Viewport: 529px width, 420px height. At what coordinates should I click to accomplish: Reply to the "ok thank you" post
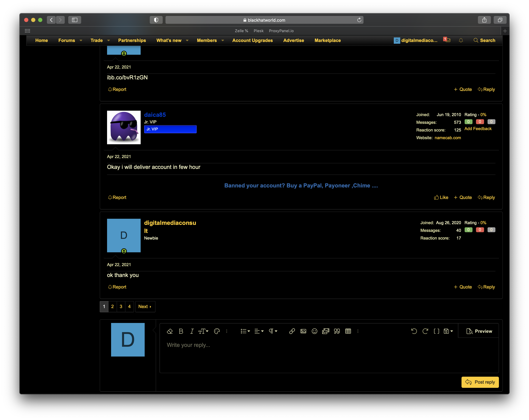click(486, 287)
